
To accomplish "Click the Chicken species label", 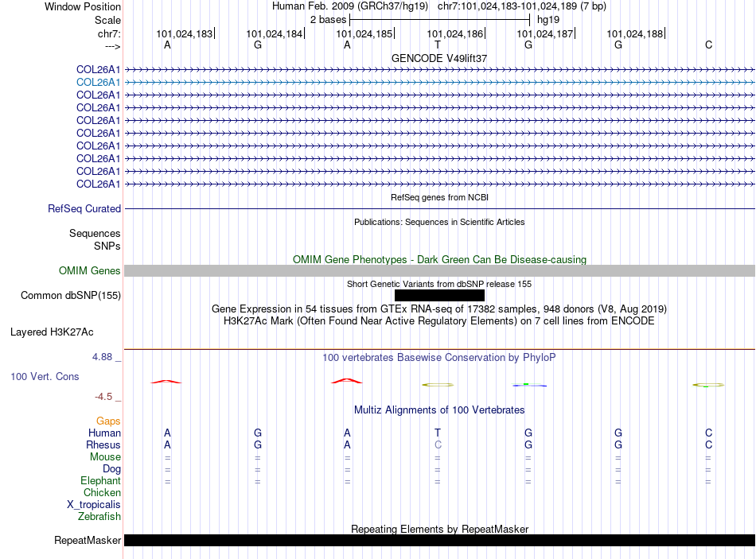I will click(102, 492).
